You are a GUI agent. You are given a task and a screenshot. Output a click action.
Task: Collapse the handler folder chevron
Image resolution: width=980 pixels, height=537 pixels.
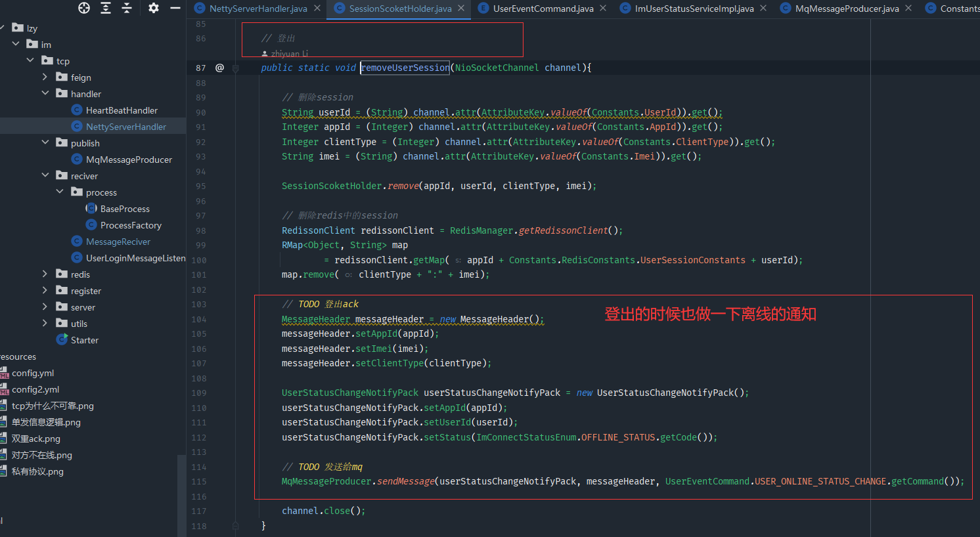tap(45, 93)
